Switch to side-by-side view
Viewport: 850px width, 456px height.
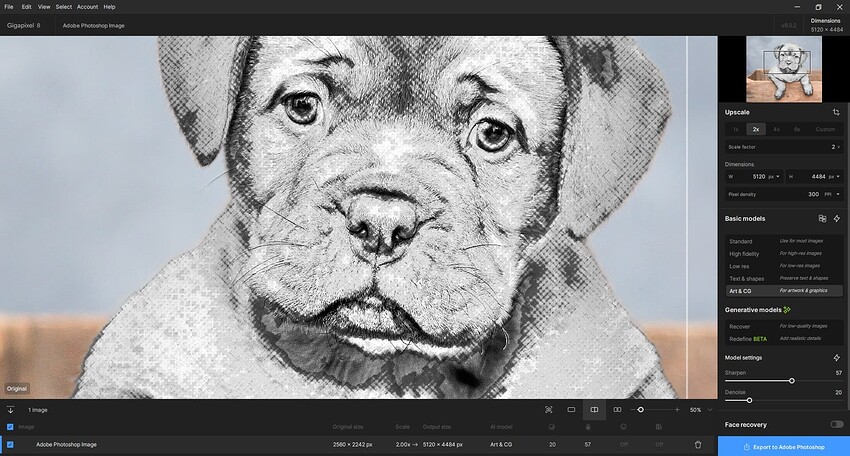617,409
